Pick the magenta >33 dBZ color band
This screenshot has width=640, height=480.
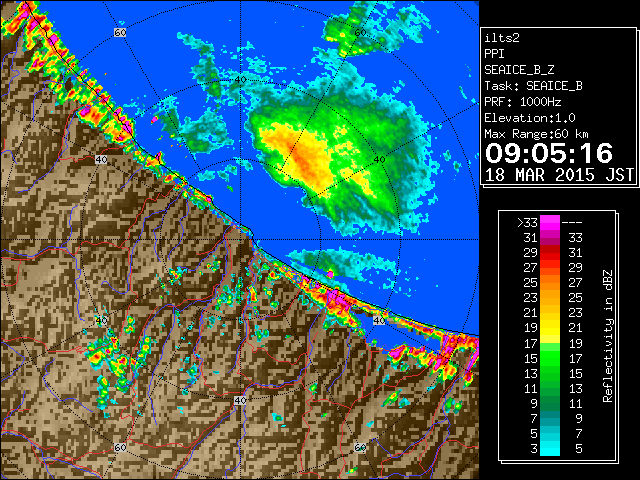point(550,222)
